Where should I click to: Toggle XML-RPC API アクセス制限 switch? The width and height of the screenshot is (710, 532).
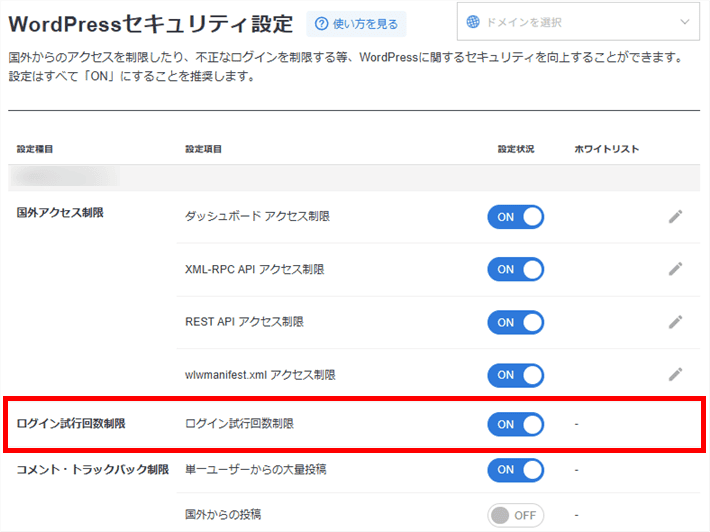pyautogui.click(x=516, y=269)
